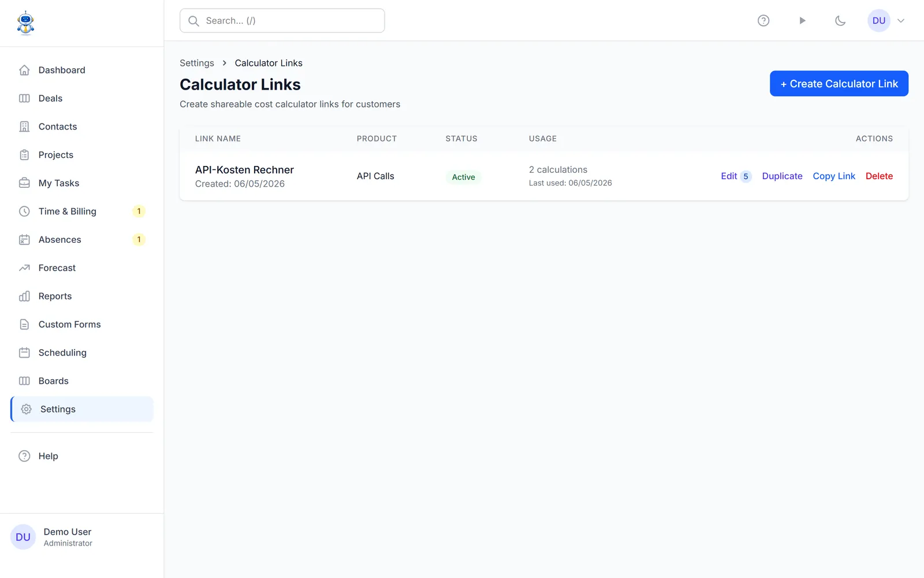This screenshot has width=924, height=578.
Task: Click the breadcrumb chevron separator
Action: [225, 63]
